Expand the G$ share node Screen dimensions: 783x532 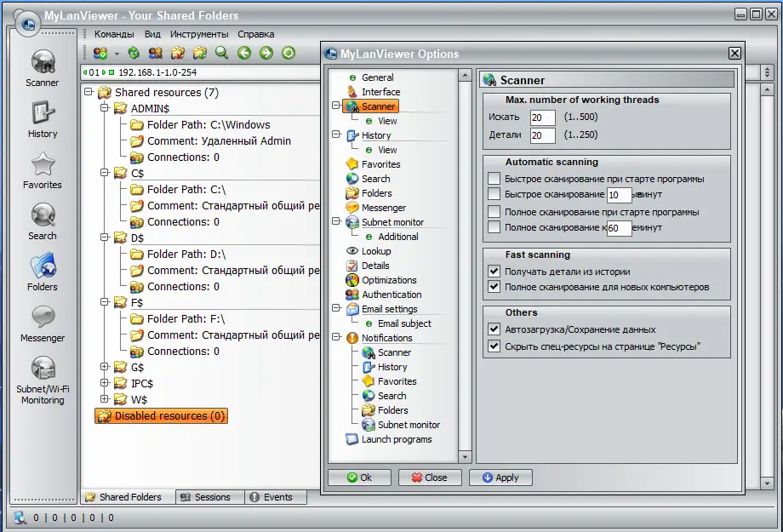tap(105, 367)
